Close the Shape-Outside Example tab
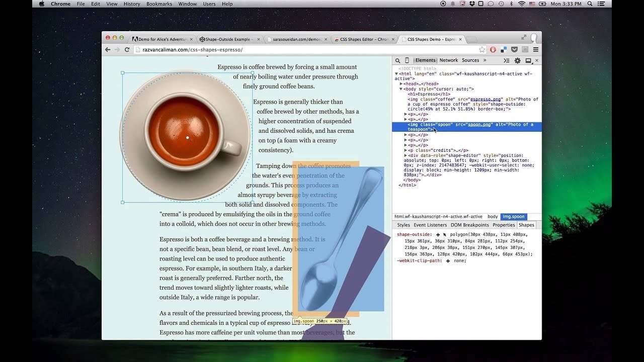Screen dimensions: 644x362 pos(259,39)
